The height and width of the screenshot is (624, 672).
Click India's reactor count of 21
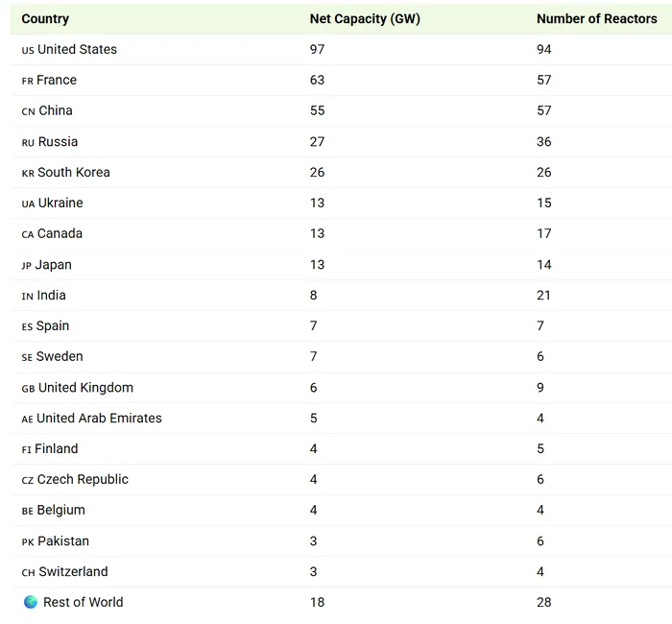pos(544,295)
